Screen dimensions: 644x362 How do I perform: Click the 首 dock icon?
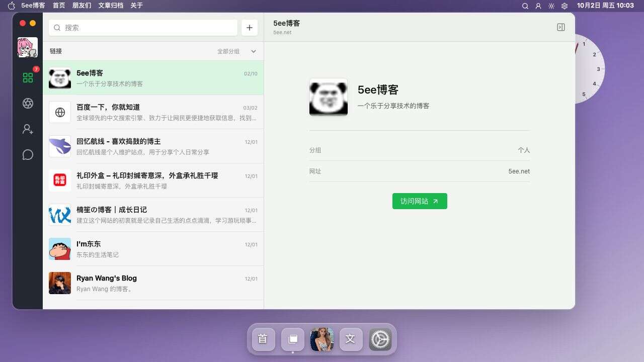coord(263,339)
